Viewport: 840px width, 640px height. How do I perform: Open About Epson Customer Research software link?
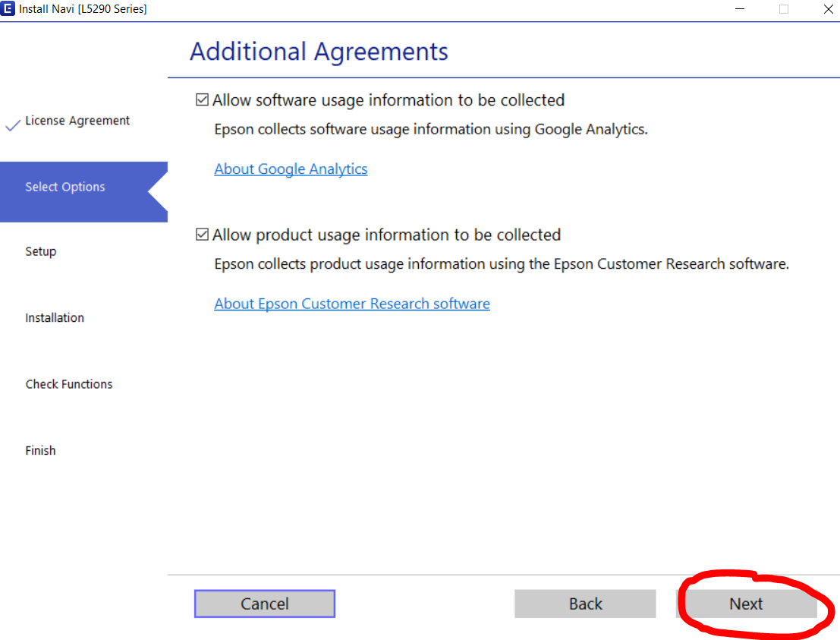pyautogui.click(x=351, y=304)
